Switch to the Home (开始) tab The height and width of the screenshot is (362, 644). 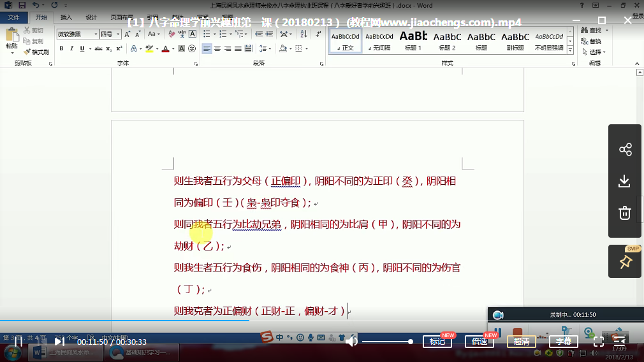coord(41,17)
